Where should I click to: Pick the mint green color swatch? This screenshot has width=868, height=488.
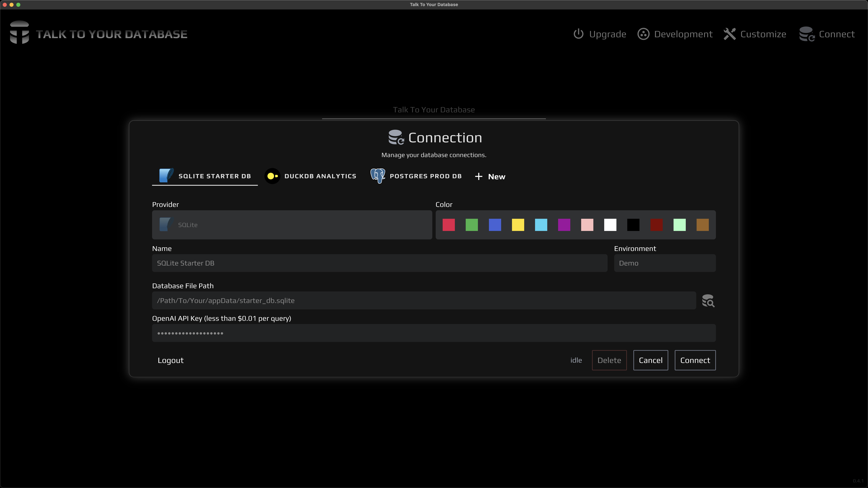point(679,225)
